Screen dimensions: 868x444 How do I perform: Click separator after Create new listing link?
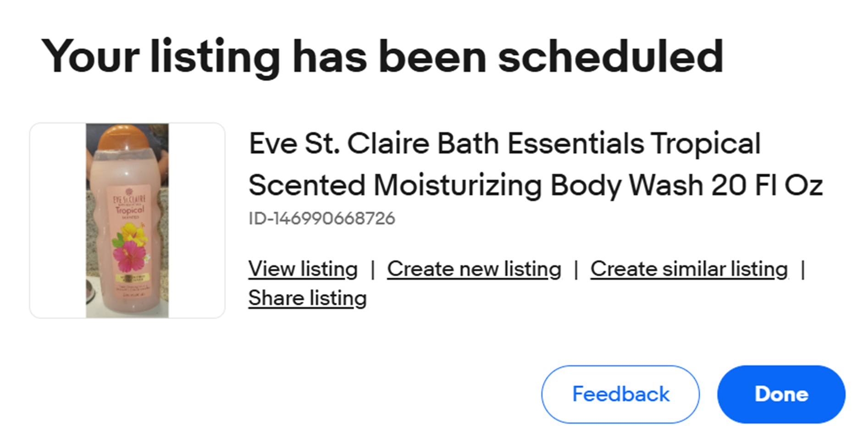point(576,269)
